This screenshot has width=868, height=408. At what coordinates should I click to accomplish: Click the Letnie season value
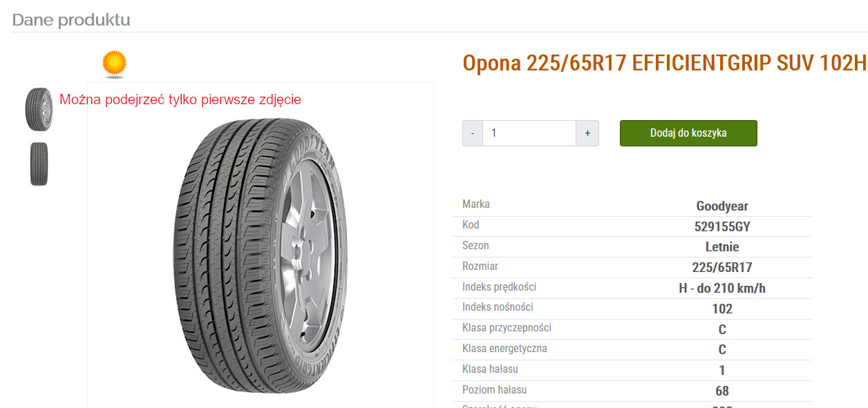coord(722,246)
